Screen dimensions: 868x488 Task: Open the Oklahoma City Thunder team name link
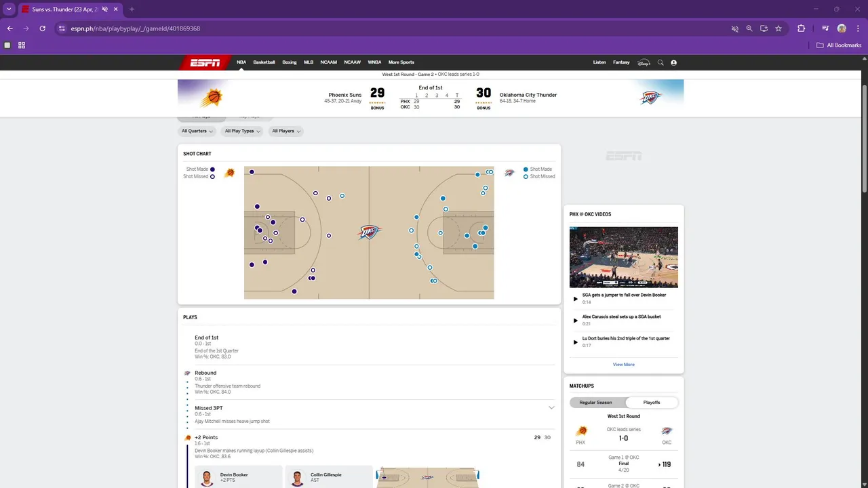[x=528, y=95]
